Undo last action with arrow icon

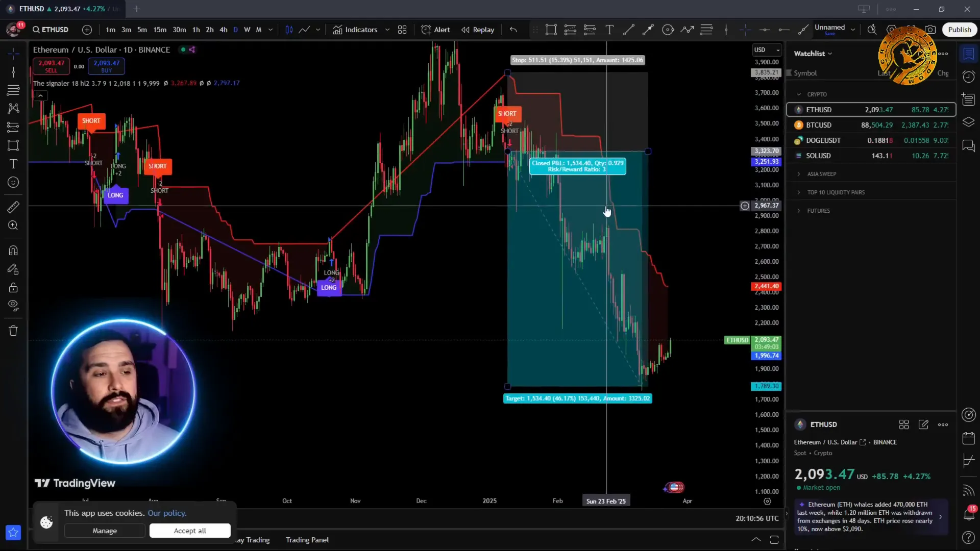[x=513, y=30]
